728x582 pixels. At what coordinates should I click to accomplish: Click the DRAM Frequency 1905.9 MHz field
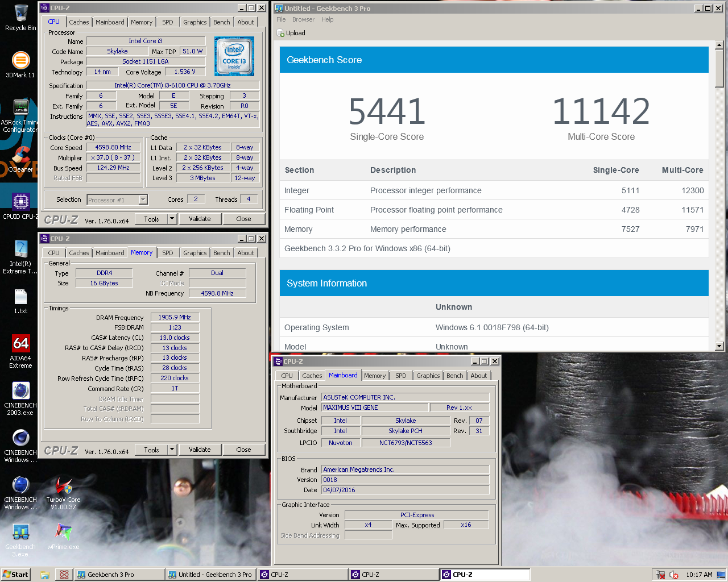click(x=175, y=317)
